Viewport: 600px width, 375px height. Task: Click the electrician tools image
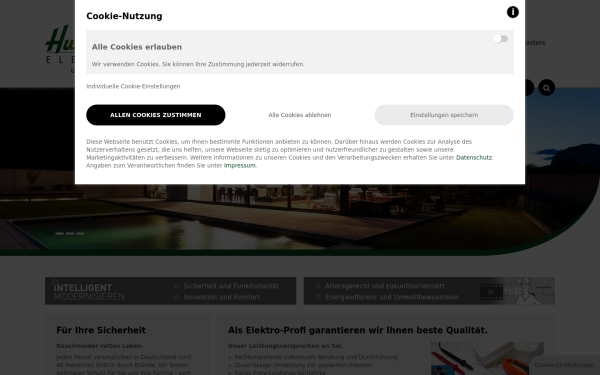pos(487,359)
